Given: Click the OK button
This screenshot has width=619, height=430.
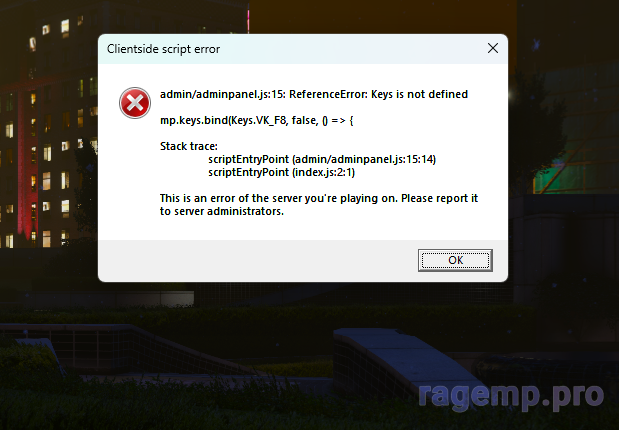Looking at the screenshot, I should point(455,260).
